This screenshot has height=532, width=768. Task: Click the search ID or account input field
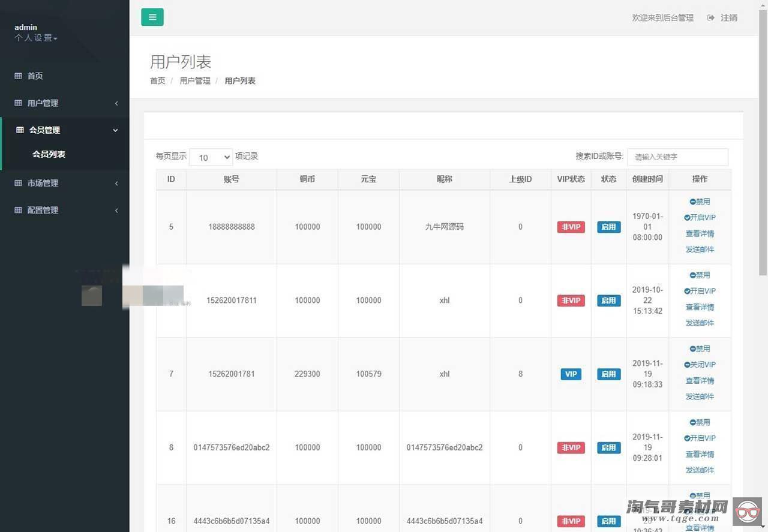point(678,157)
